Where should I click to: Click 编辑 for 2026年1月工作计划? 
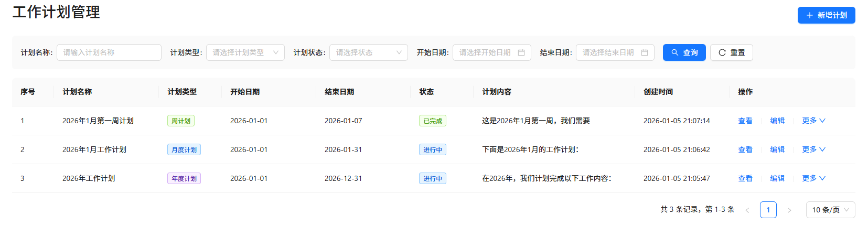777,149
